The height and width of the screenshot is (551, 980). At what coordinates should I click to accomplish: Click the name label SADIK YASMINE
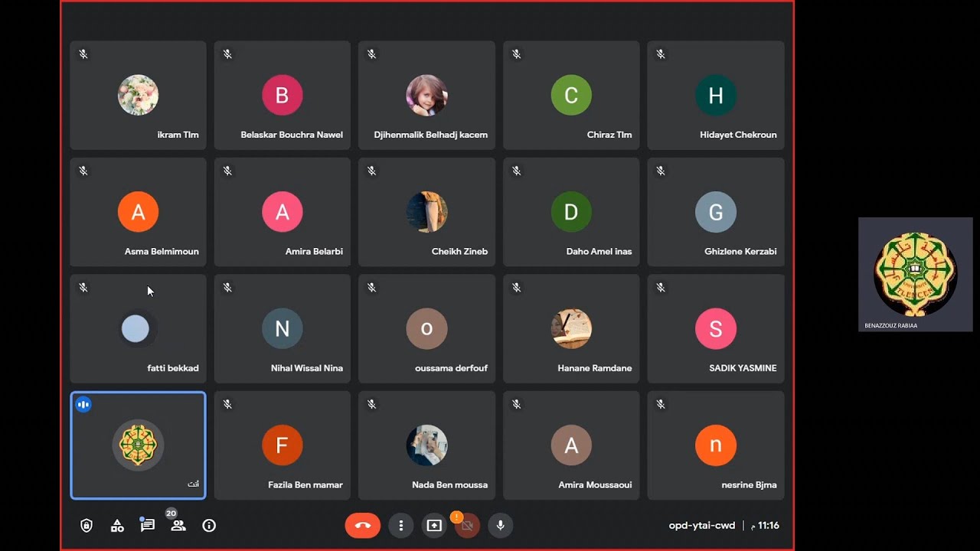(x=743, y=368)
